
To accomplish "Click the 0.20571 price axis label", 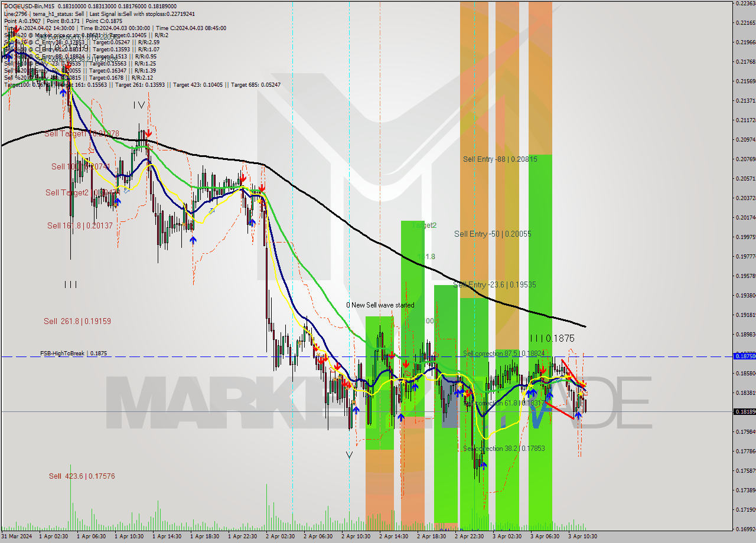I will click(x=745, y=178).
